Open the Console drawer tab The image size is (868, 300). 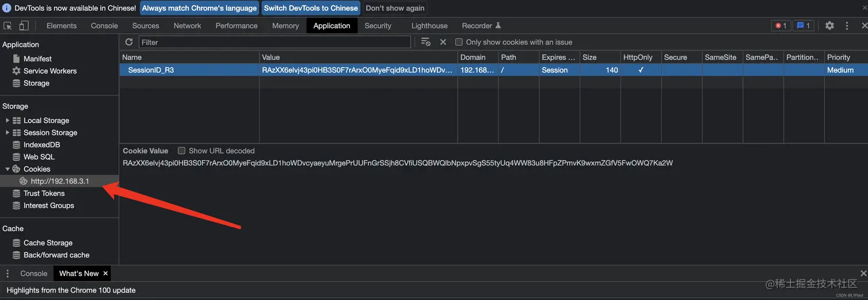click(34, 274)
